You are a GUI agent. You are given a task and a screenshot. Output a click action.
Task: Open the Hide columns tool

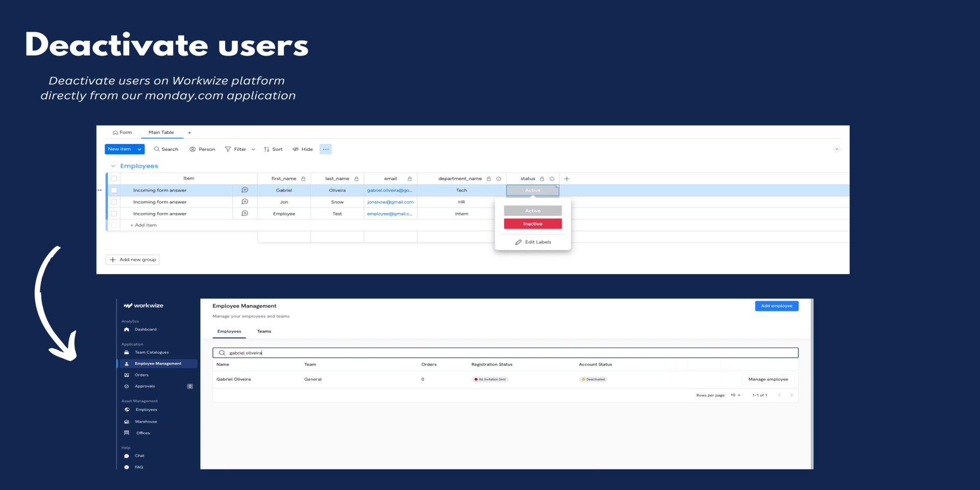pyautogui.click(x=303, y=149)
